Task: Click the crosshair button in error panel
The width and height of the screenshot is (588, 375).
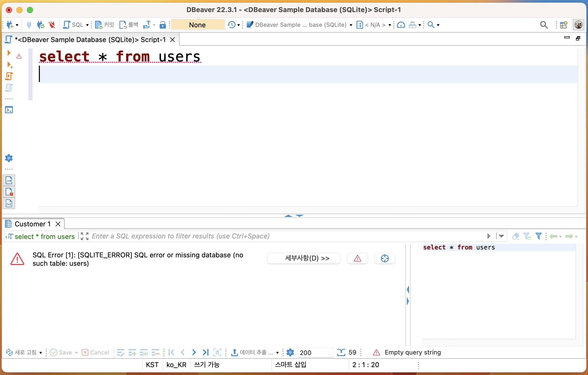Action: [x=385, y=258]
